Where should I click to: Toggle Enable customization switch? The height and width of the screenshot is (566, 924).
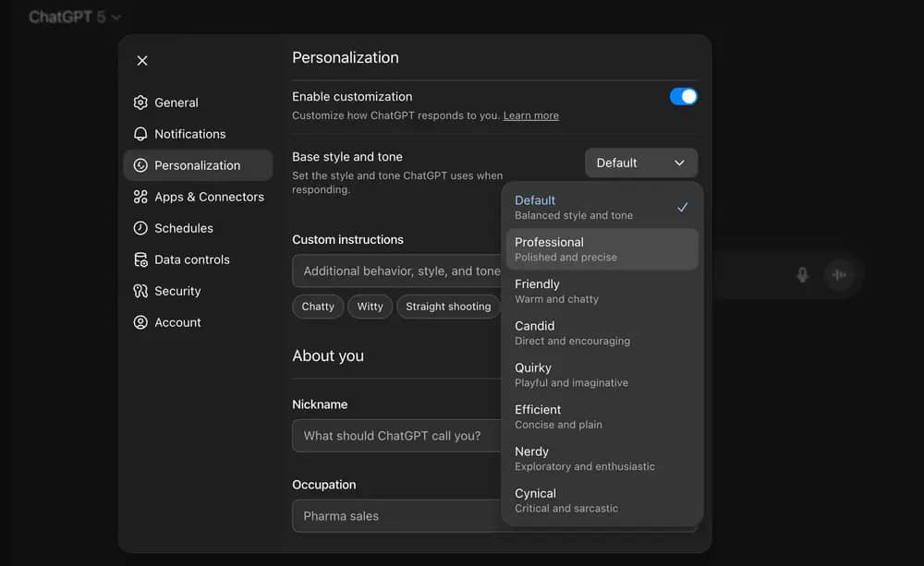tap(684, 97)
